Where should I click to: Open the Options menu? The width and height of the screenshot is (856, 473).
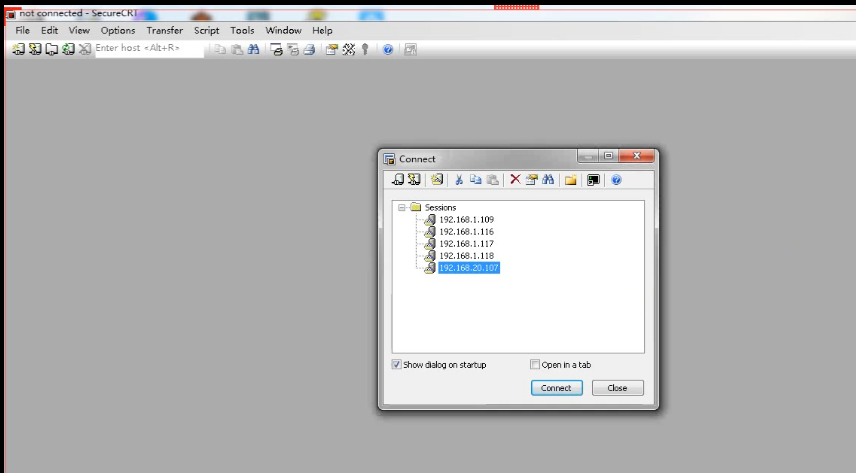click(x=118, y=31)
